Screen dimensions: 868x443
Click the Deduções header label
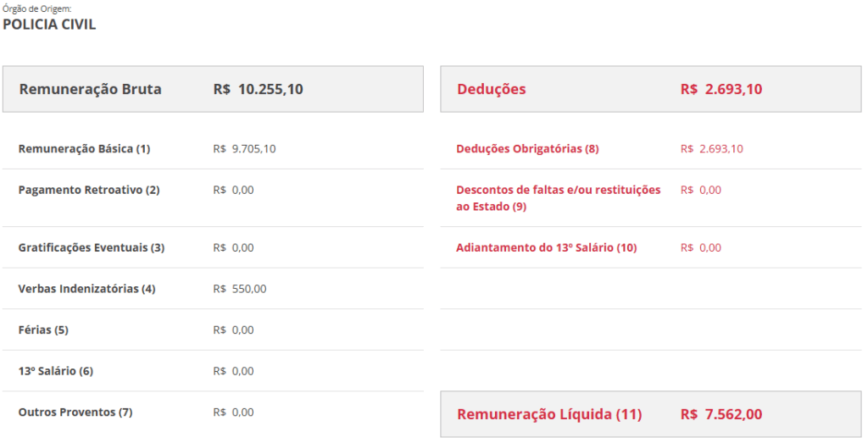[491, 89]
